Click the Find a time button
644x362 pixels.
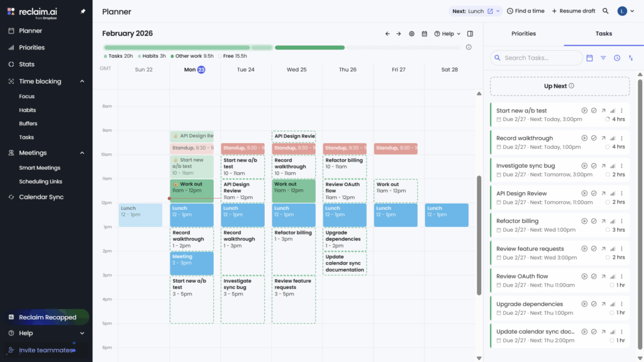pos(526,11)
